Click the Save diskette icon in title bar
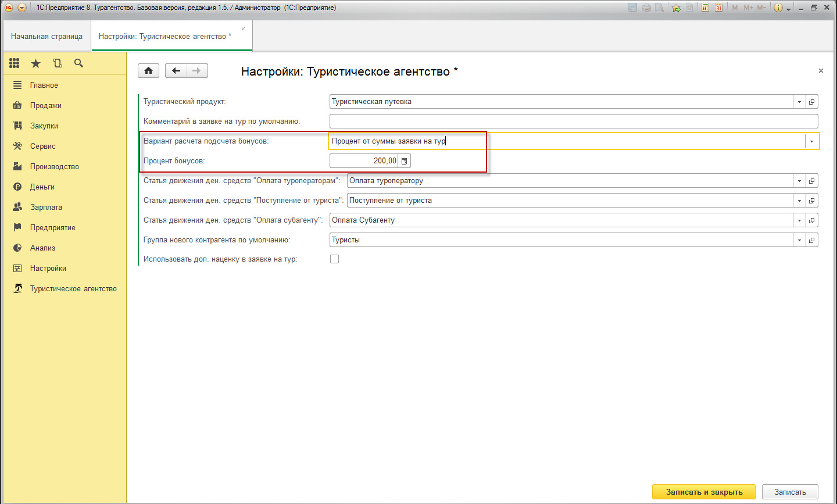The width and height of the screenshot is (837, 504). pos(632,8)
